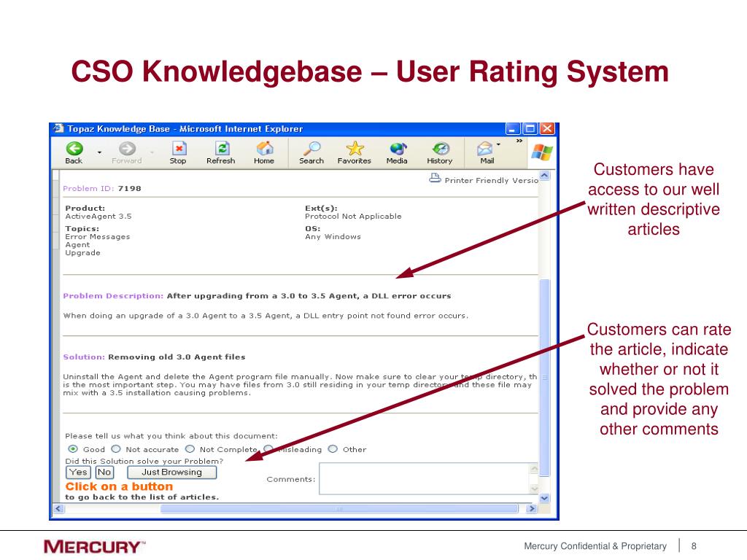The image size is (747, 560).
Task: Maximize the Topaz Knowledge Base window
Action: [x=530, y=128]
